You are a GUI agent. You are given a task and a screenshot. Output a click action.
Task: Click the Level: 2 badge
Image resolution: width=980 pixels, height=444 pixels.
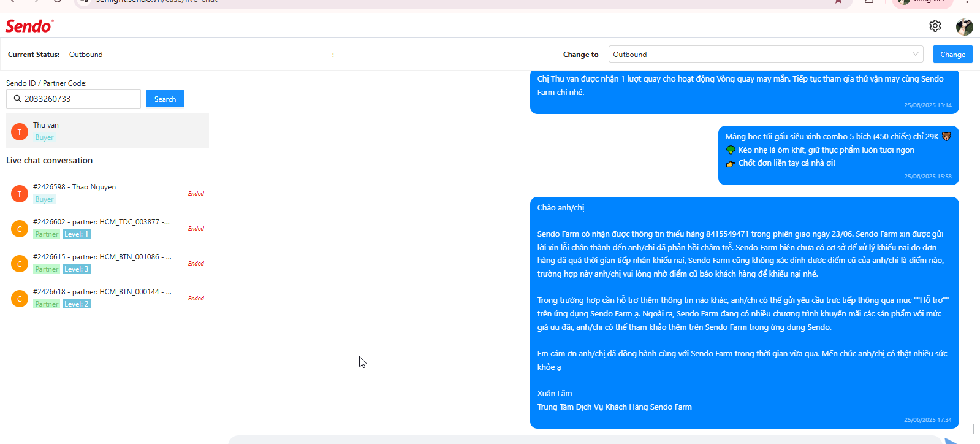point(77,304)
